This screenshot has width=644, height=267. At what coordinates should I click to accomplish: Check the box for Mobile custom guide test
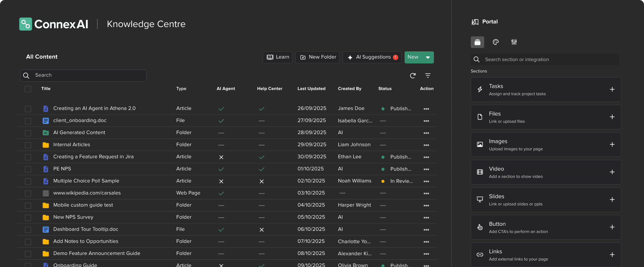coord(28,205)
